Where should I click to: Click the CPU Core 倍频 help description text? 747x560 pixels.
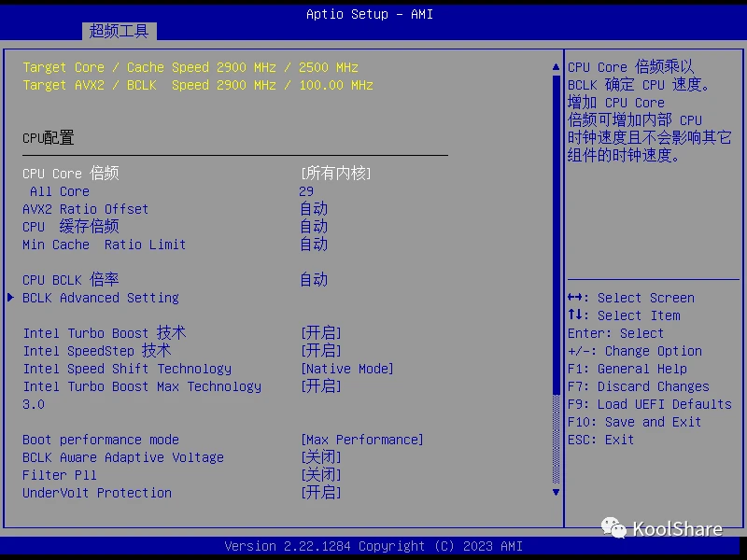pyautogui.click(x=649, y=111)
